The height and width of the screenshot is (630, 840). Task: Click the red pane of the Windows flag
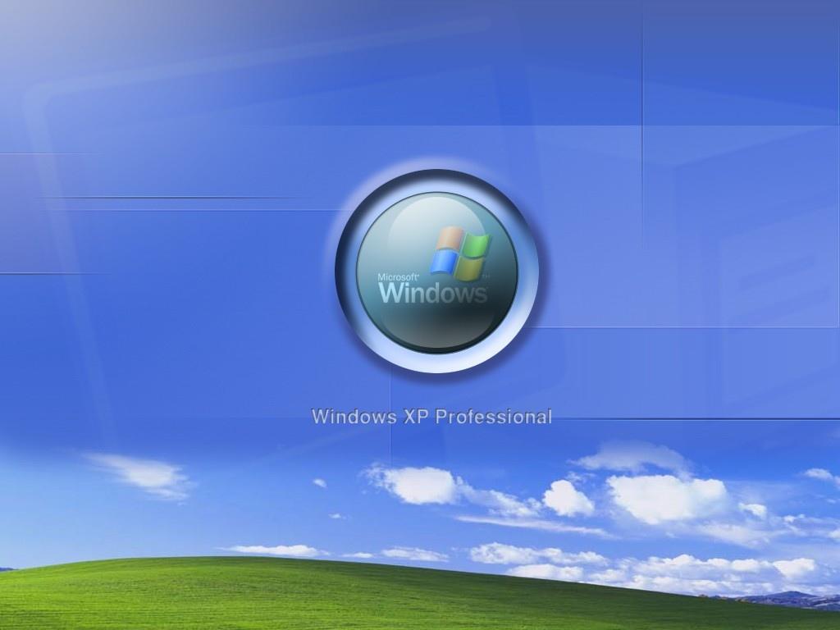click(x=448, y=240)
